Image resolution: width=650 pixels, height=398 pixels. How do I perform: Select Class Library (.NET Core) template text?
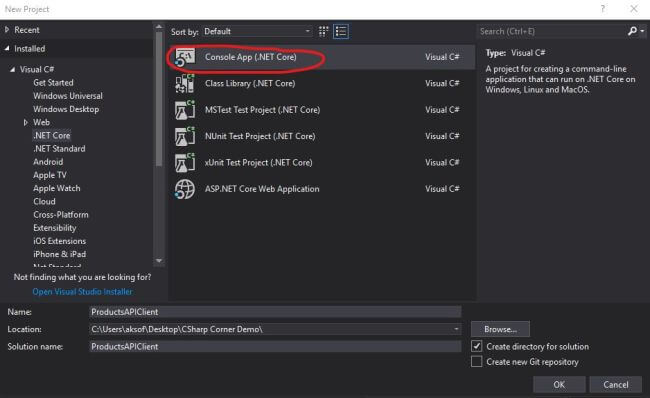pos(250,83)
